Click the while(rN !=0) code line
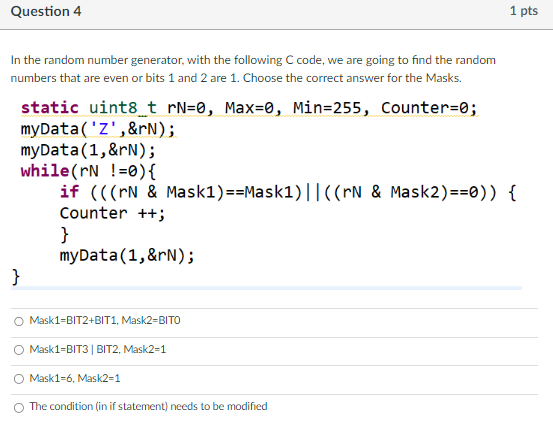Image resolution: width=553 pixels, height=436 pixels. pyautogui.click(x=88, y=171)
